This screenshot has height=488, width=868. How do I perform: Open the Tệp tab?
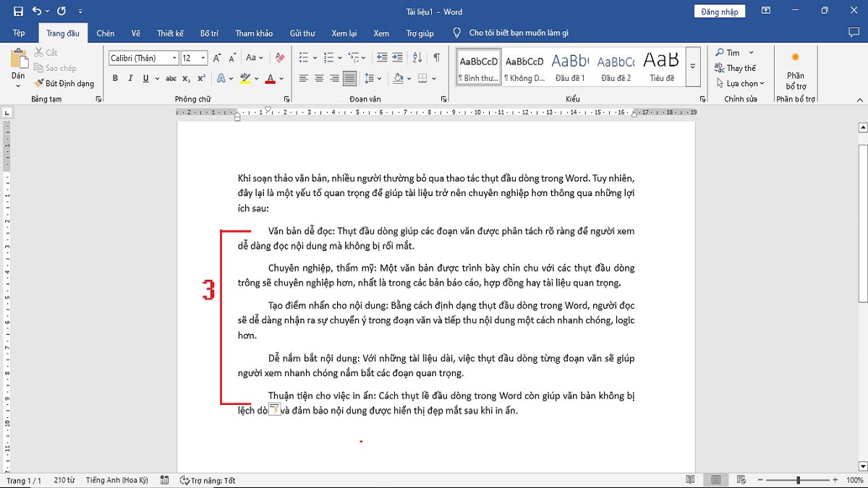(19, 33)
